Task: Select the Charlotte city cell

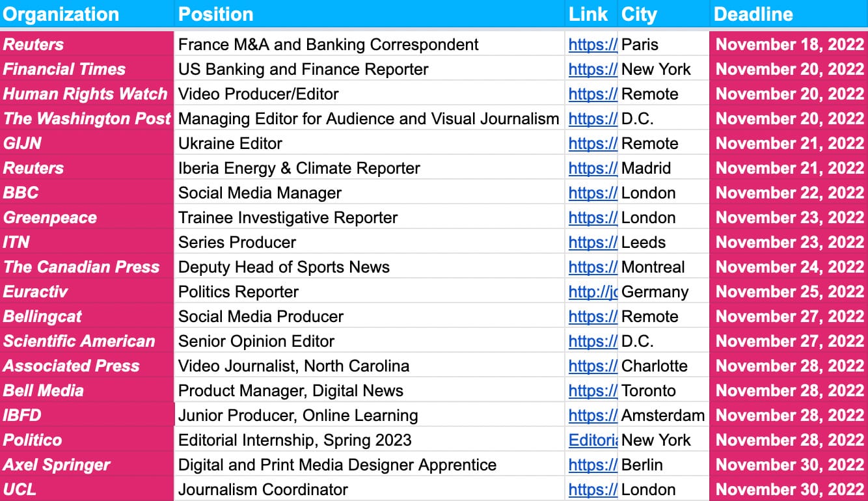Action: 654,366
